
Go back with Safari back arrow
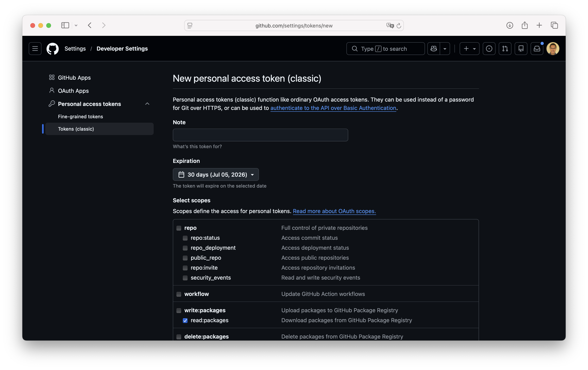point(90,25)
